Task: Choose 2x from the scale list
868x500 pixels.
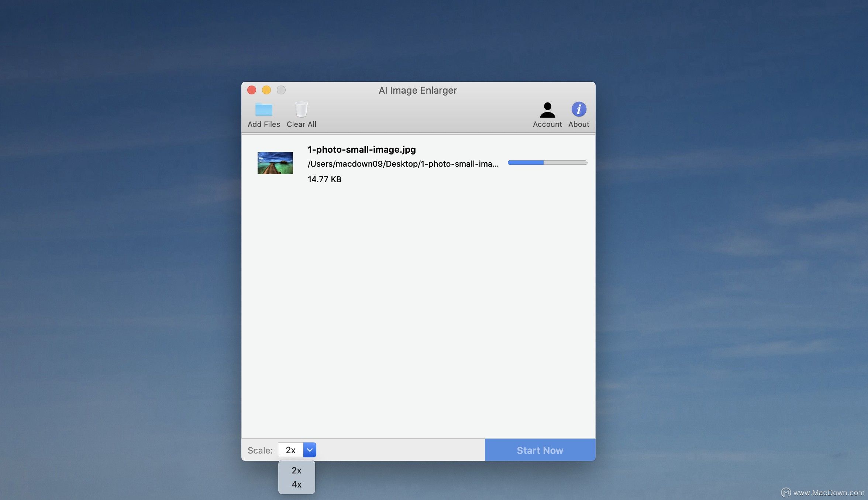Action: (x=296, y=471)
